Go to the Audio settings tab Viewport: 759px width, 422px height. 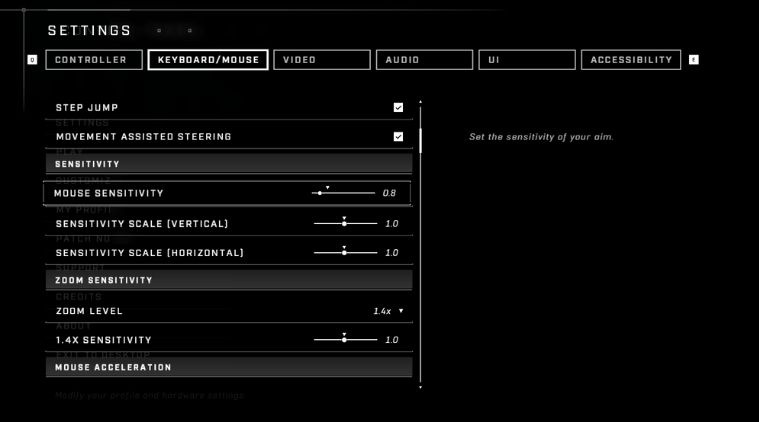click(423, 60)
